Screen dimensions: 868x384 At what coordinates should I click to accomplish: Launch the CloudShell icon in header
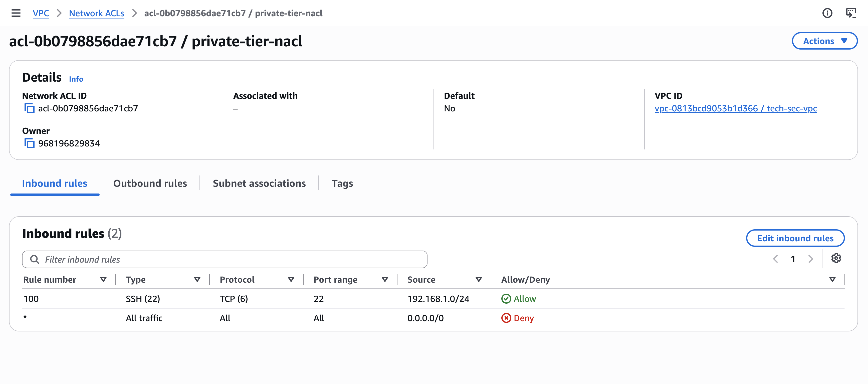tap(851, 13)
